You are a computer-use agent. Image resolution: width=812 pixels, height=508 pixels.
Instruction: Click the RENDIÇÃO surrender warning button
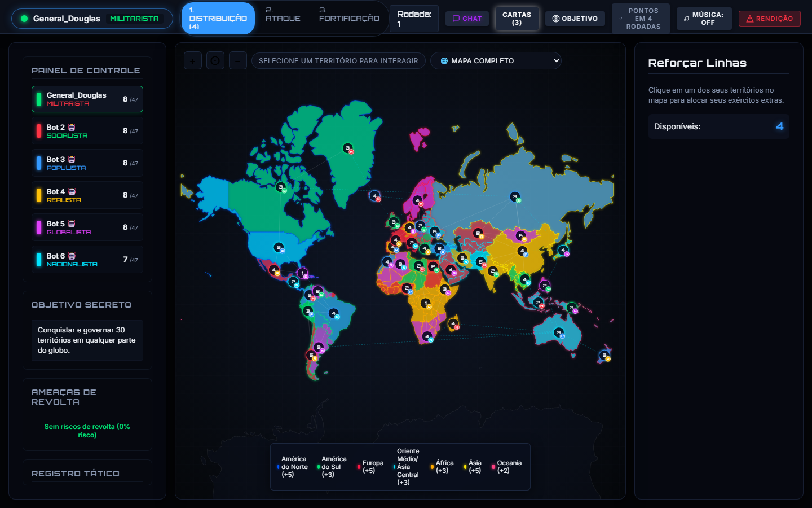pos(770,19)
